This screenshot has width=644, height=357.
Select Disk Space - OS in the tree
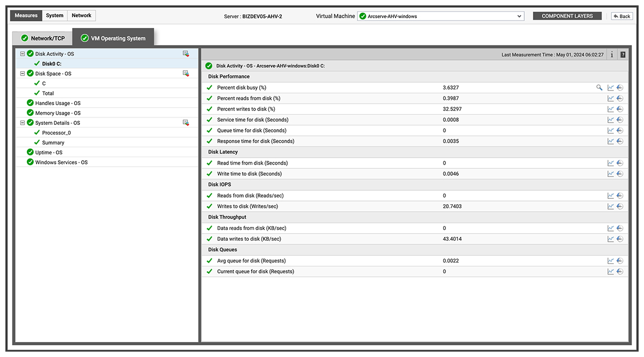coord(53,73)
